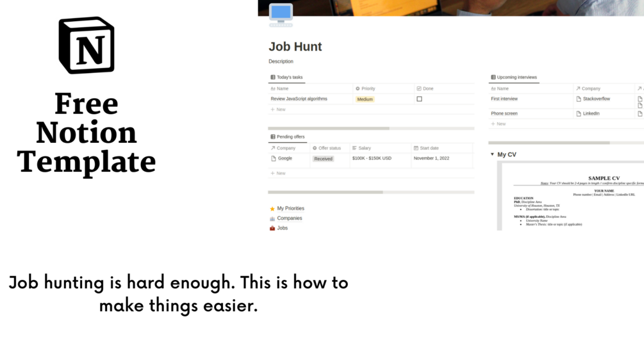Open the Companies page link
Image resolution: width=644 pixels, height=362 pixels.
[290, 218]
